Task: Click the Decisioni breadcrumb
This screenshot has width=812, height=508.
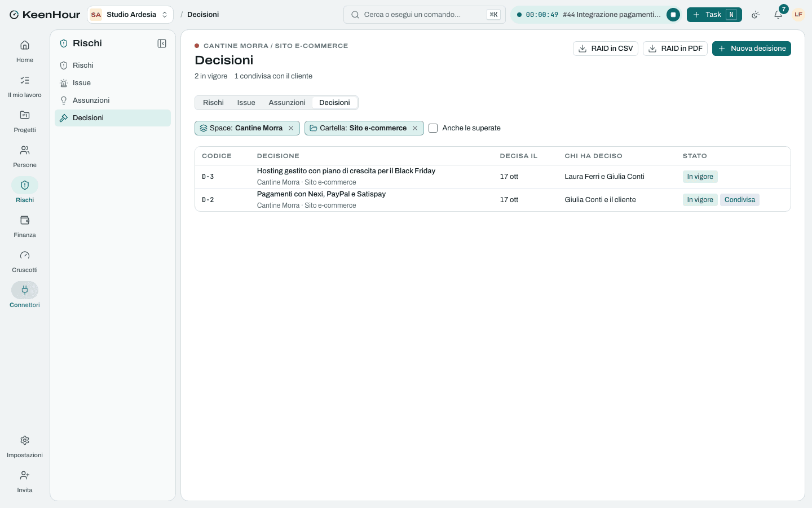Action: [x=203, y=15]
